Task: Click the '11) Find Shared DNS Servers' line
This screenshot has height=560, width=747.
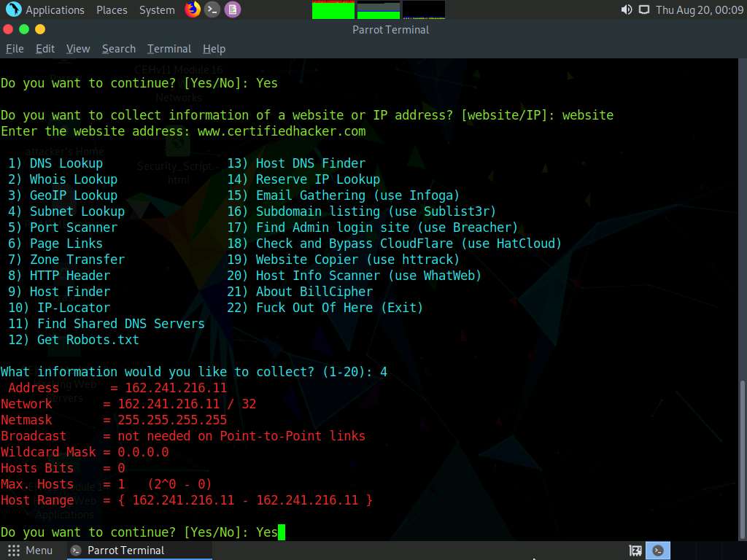Action: (107, 324)
